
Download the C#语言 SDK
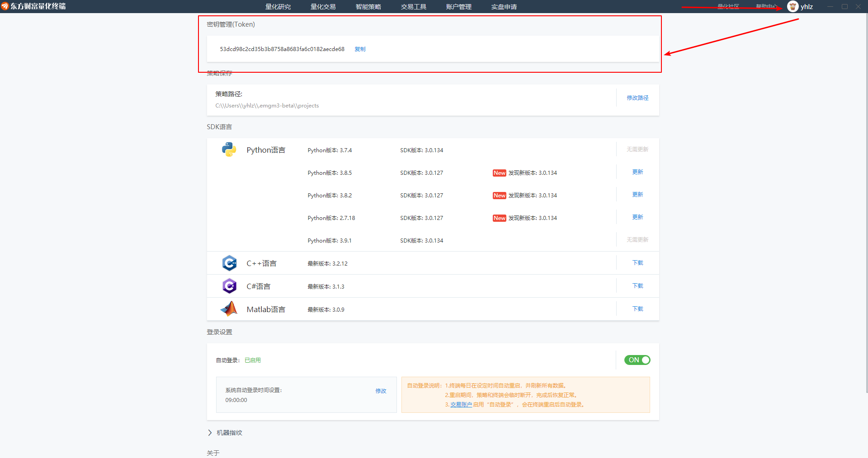click(x=637, y=286)
